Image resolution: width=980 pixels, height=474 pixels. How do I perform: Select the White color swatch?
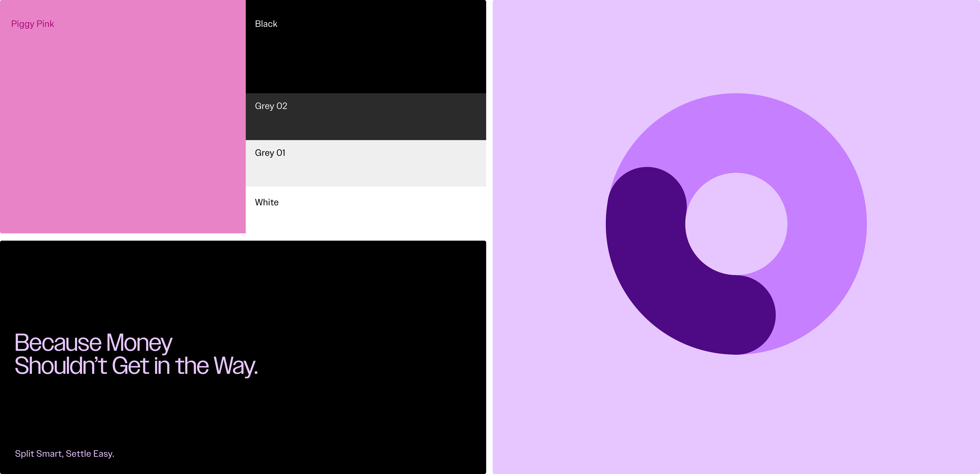(x=366, y=210)
